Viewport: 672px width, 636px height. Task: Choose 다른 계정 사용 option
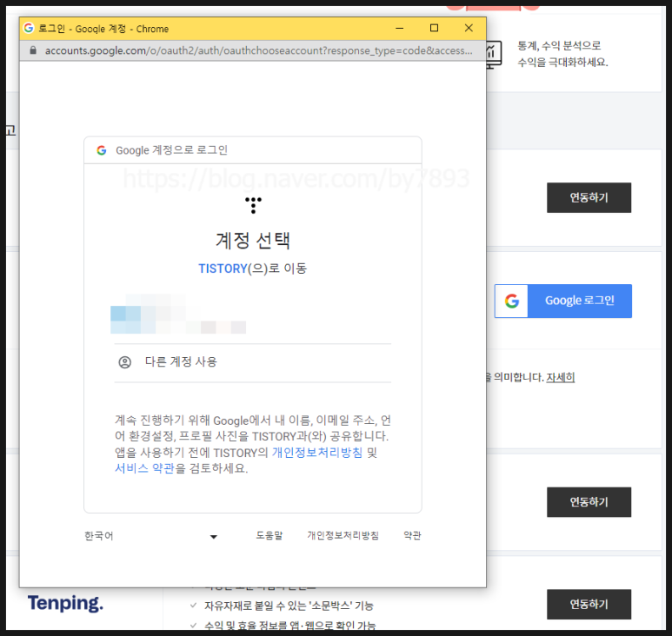pos(253,362)
